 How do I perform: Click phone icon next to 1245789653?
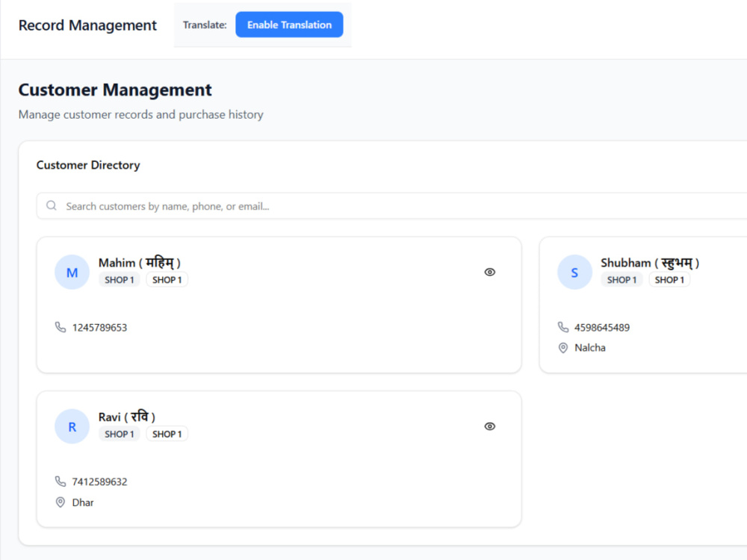click(x=61, y=327)
